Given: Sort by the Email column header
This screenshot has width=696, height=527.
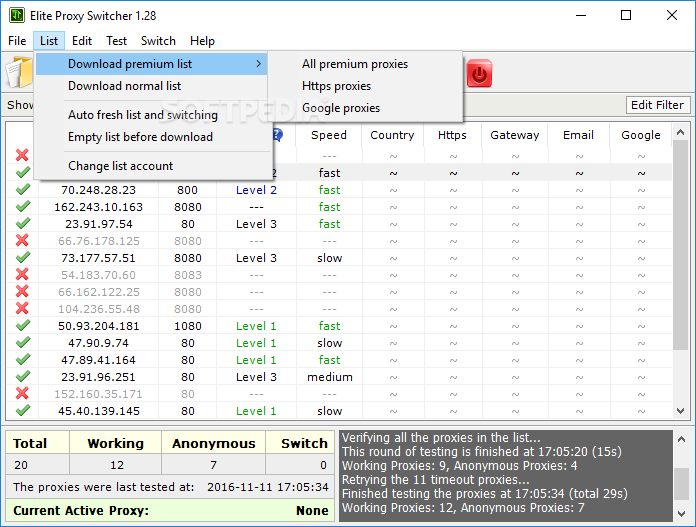Looking at the screenshot, I should pos(578,135).
